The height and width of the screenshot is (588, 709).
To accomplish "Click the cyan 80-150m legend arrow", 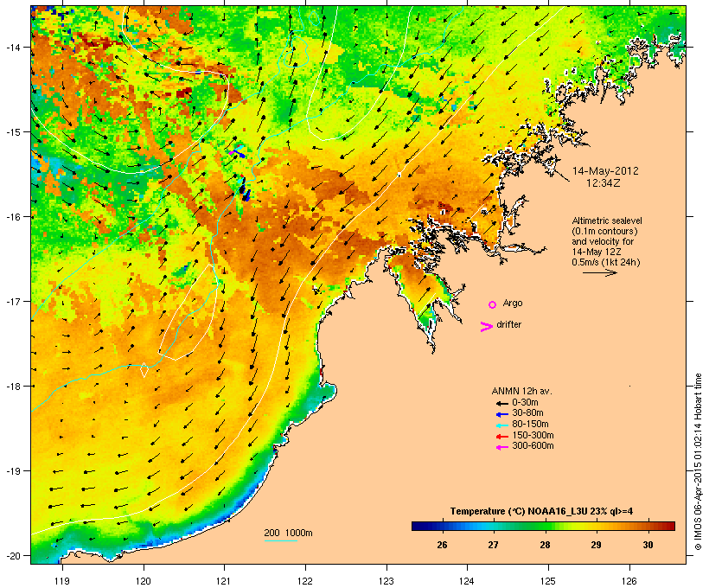I will pos(501,425).
